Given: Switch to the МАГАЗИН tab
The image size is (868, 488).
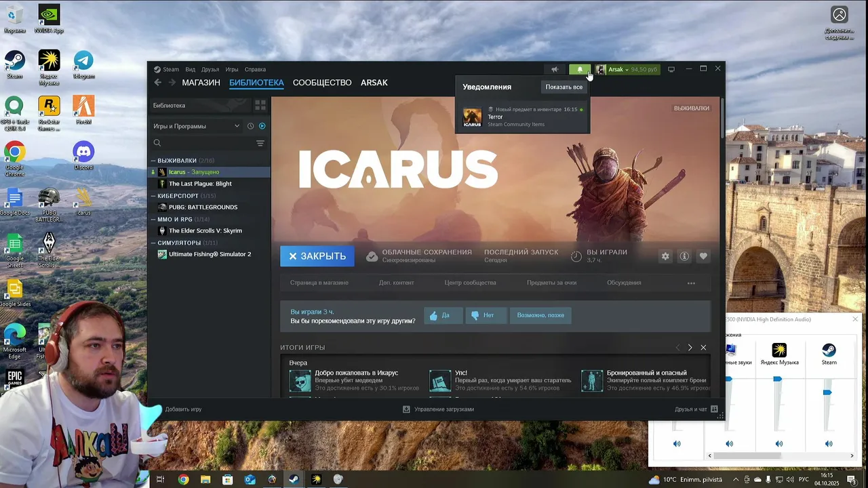Looking at the screenshot, I should 201,83.
